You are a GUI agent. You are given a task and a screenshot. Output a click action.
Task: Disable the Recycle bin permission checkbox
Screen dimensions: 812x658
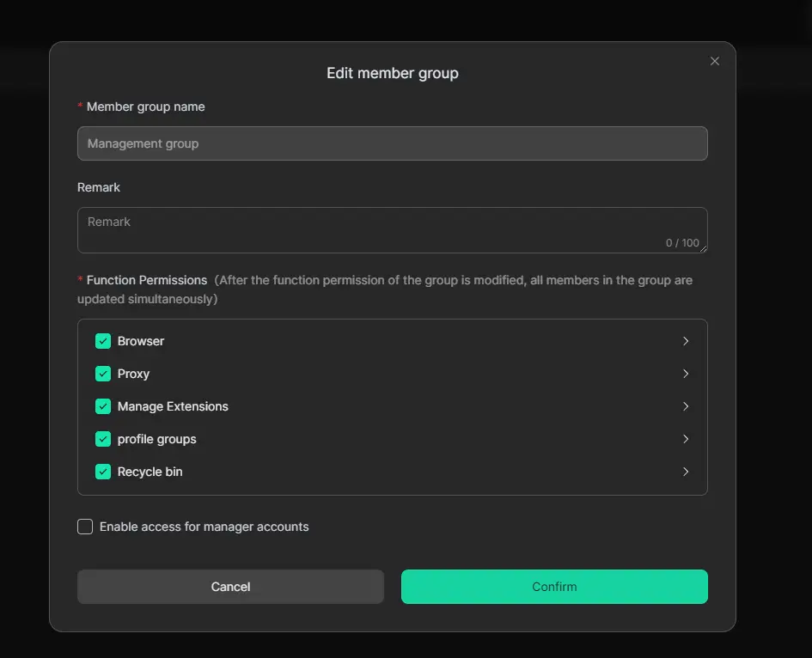(x=103, y=472)
